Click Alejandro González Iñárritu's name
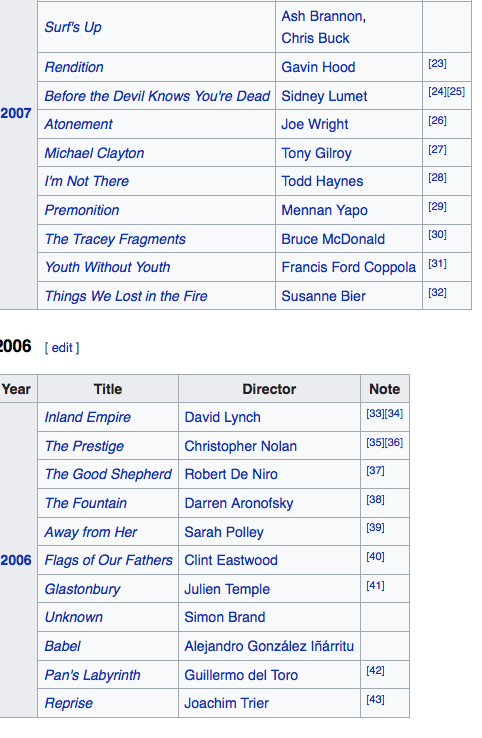 pyautogui.click(x=269, y=646)
